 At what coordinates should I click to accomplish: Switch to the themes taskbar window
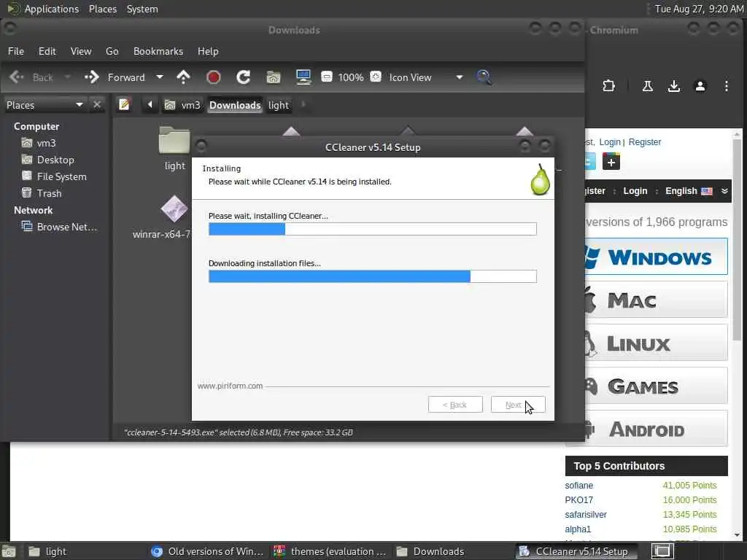330,551
